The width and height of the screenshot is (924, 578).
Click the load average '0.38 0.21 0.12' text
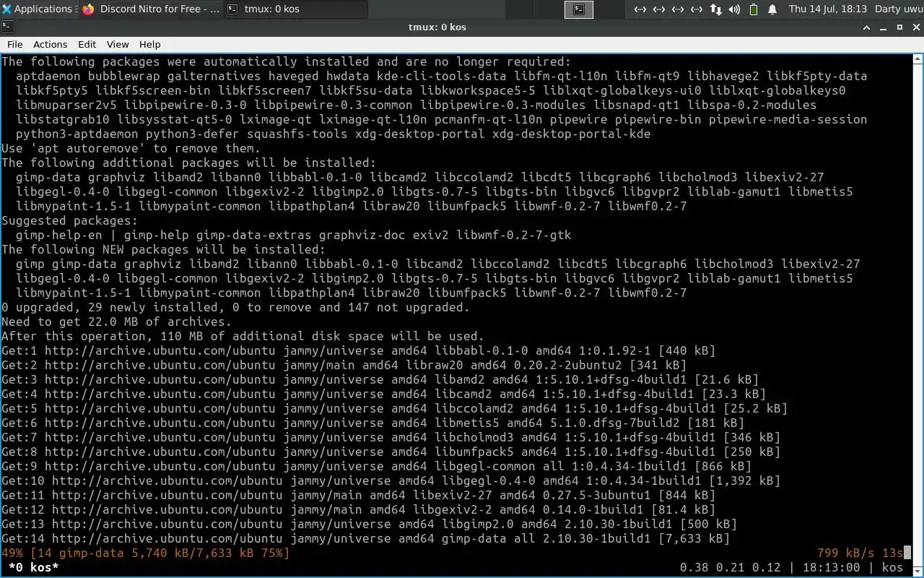(730, 568)
